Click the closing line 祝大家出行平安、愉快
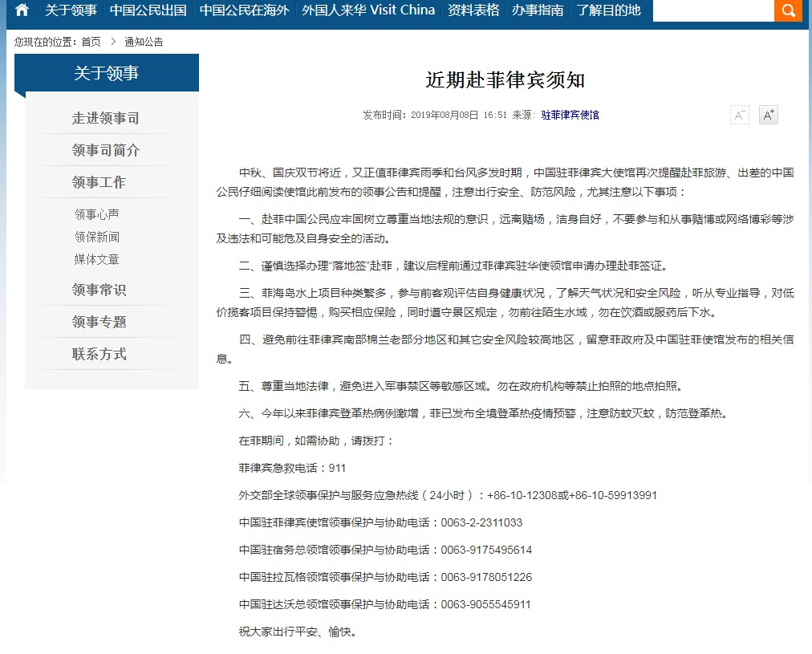812x654 pixels. click(x=298, y=632)
